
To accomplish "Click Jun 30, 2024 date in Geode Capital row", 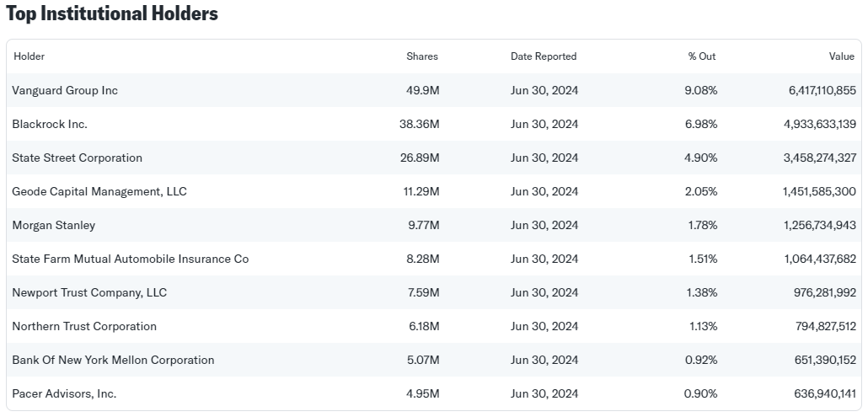I will [x=544, y=191].
